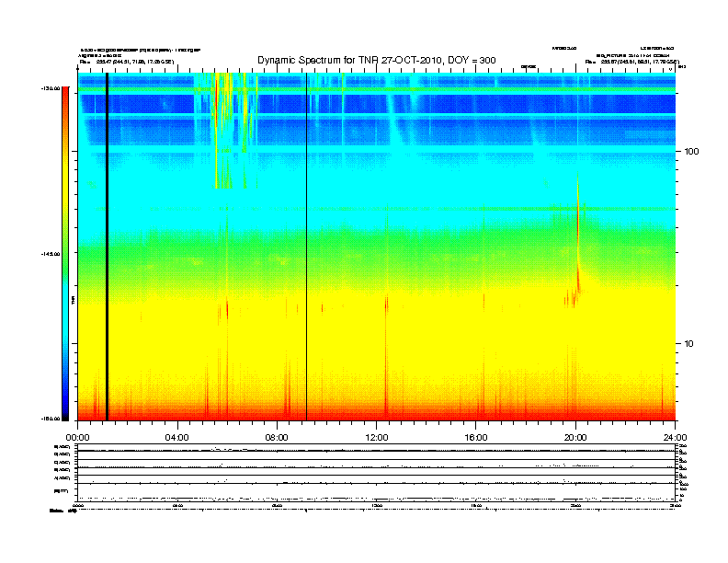Click the 00:00 label on the main time axis
Viewport: 728px width, 563px height.
[x=77, y=438]
